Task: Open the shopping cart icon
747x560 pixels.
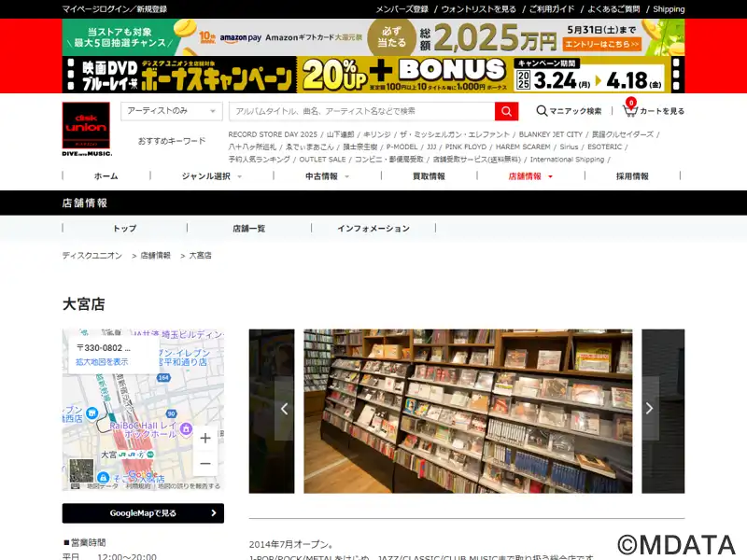Action: pos(629,110)
